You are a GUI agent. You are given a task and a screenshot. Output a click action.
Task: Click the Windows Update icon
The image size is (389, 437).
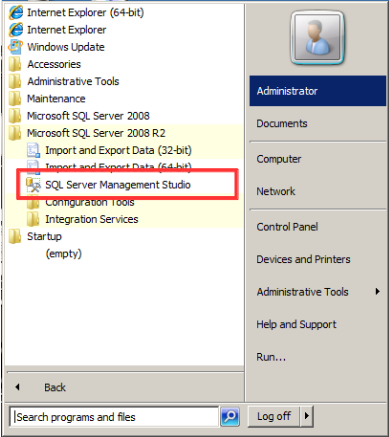16,47
